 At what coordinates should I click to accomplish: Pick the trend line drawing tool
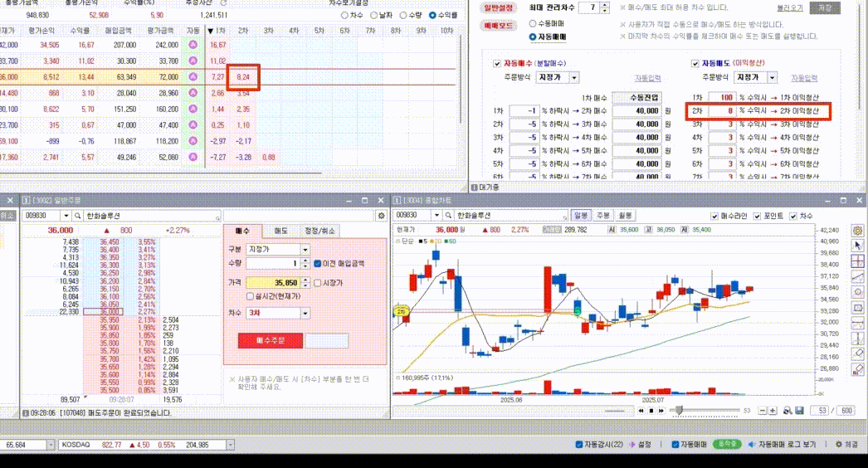(859, 276)
